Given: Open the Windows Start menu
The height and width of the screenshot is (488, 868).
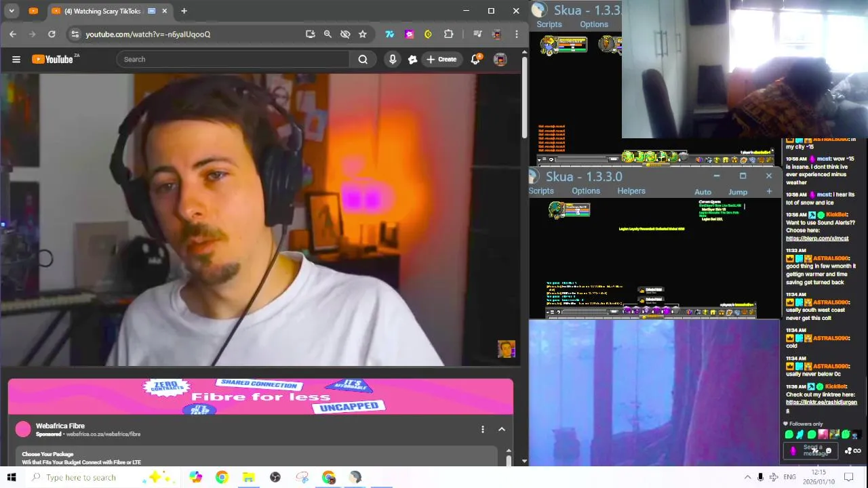Looking at the screenshot, I should point(12,477).
